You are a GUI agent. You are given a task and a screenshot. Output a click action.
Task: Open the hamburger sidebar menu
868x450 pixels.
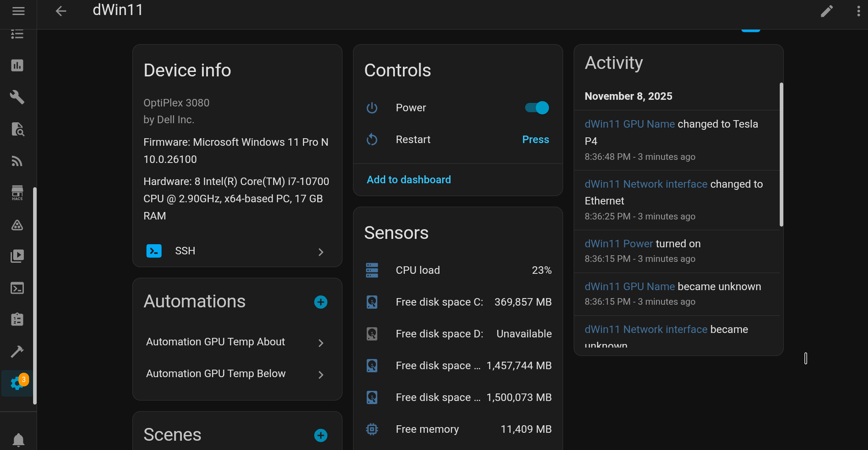point(18,11)
